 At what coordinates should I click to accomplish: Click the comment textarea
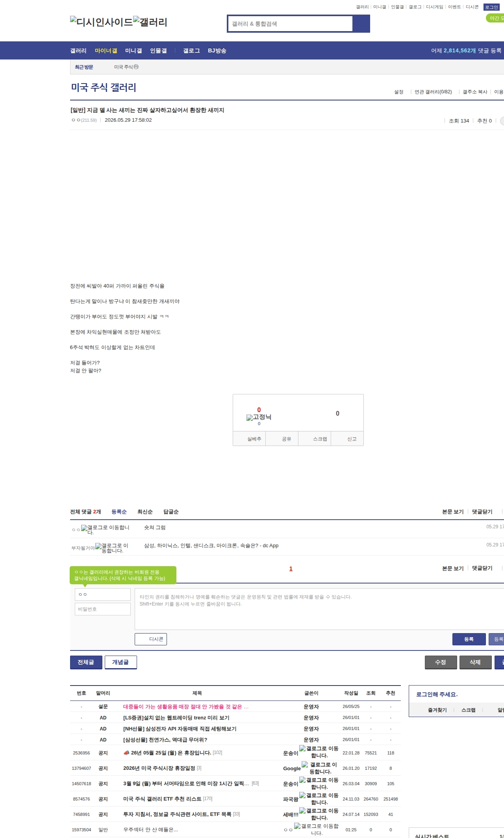(319, 609)
